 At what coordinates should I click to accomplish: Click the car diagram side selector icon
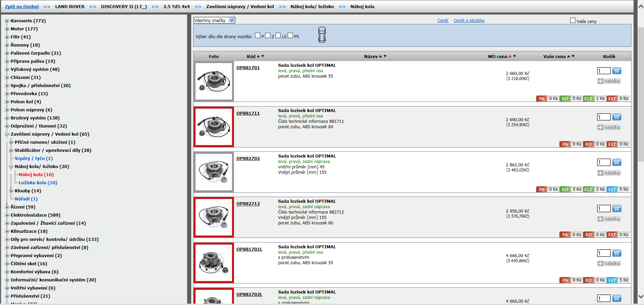coord(322,35)
